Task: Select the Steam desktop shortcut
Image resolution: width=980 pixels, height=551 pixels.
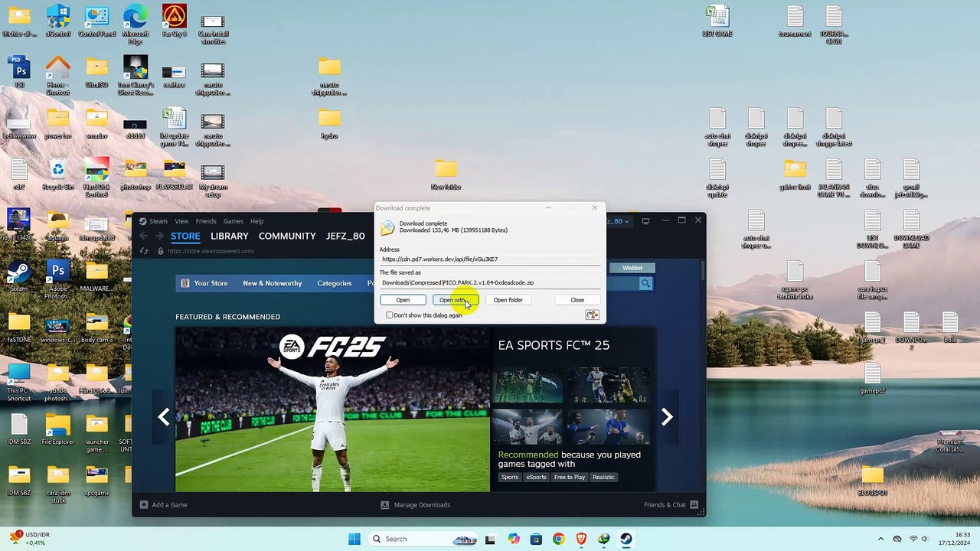Action: click(x=19, y=277)
